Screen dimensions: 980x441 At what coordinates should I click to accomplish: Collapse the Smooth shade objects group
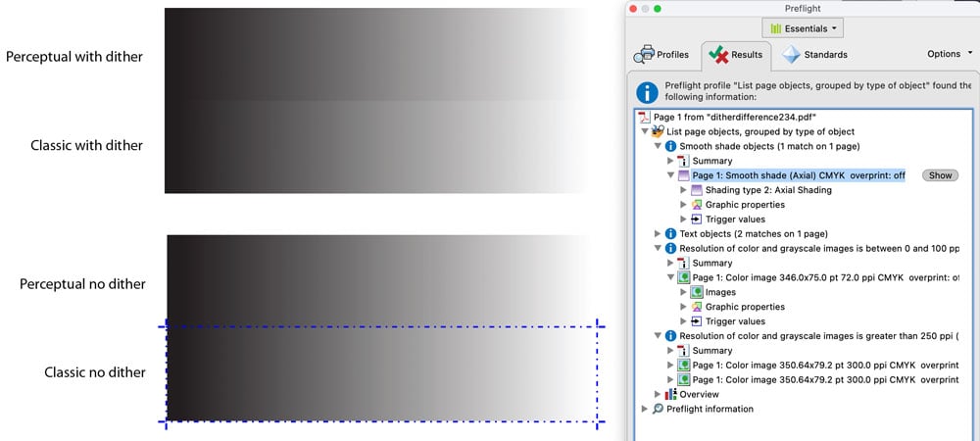pos(658,146)
